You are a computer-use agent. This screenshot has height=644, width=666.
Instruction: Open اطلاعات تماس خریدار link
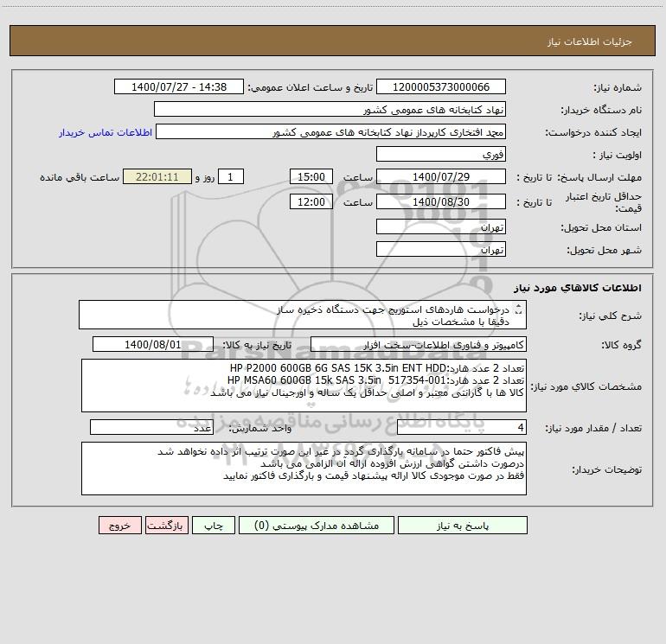pos(106,132)
